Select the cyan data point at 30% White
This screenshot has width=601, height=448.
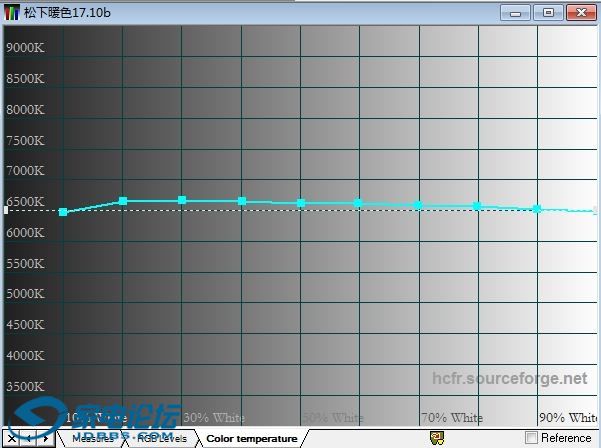[182, 200]
